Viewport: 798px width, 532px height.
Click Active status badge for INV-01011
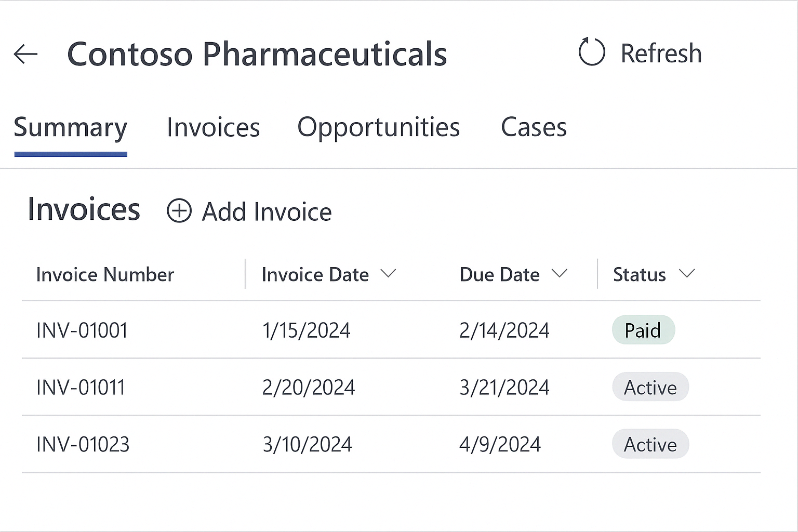650,387
